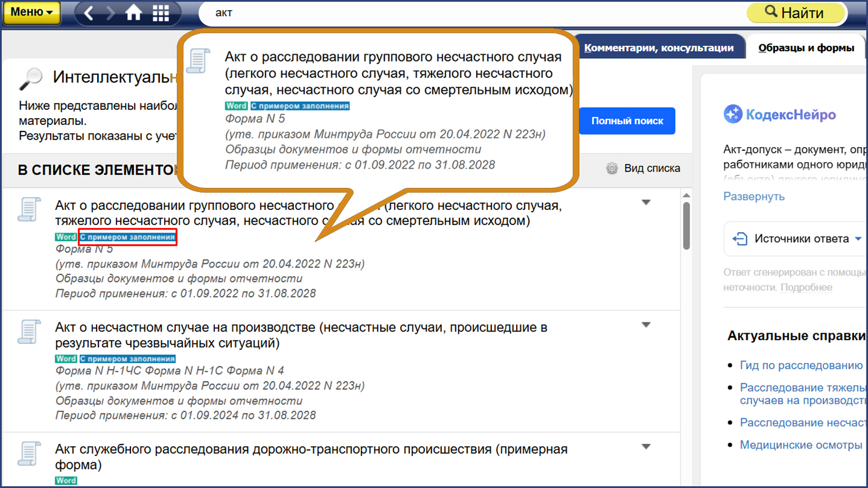Switch to Образцы и формы tab
868x488 pixels.
tap(806, 48)
